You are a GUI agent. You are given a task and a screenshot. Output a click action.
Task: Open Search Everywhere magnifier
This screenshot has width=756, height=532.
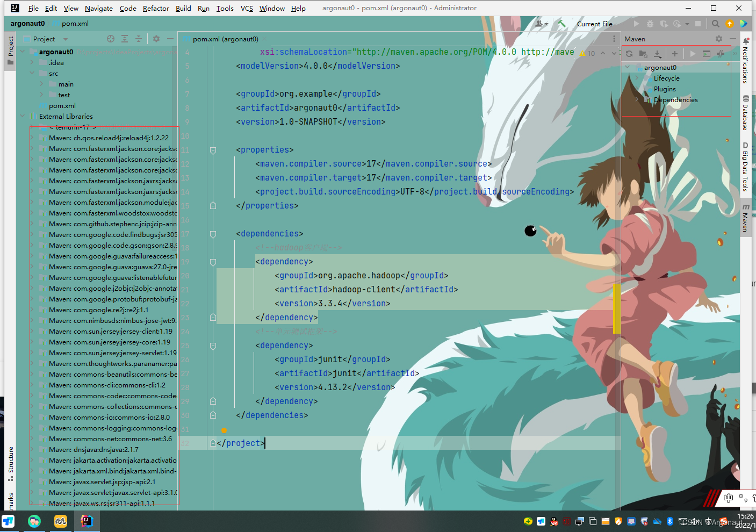pyautogui.click(x=716, y=24)
